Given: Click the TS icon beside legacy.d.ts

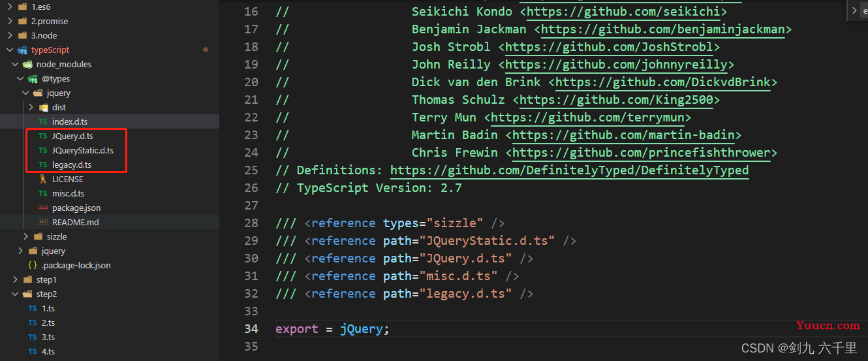Looking at the screenshot, I should [43, 165].
